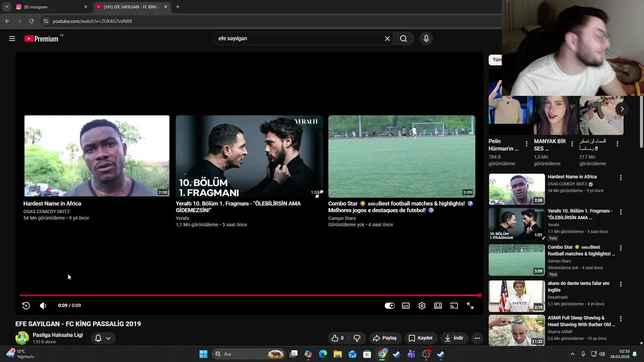The width and height of the screenshot is (644, 362).
Task: Open notification bell dropdown for channel
Action: tap(103, 338)
